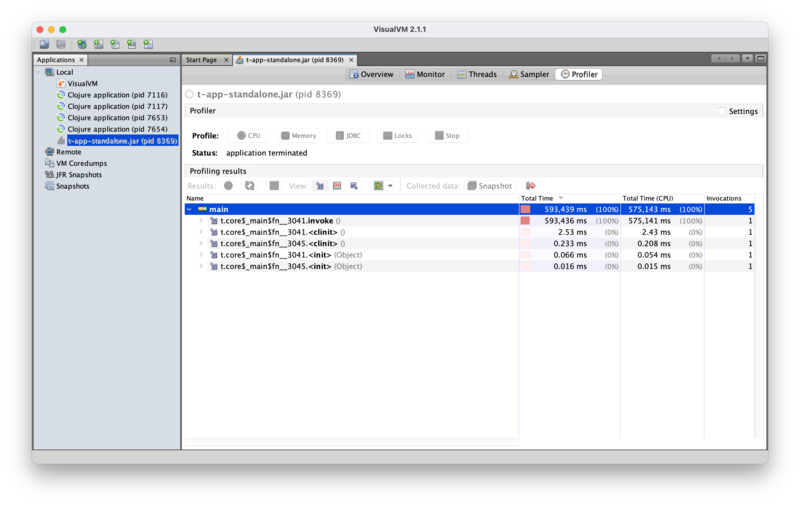The width and height of the screenshot is (800, 506).
Task: Open the document list dropdown at top right
Action: [747, 59]
